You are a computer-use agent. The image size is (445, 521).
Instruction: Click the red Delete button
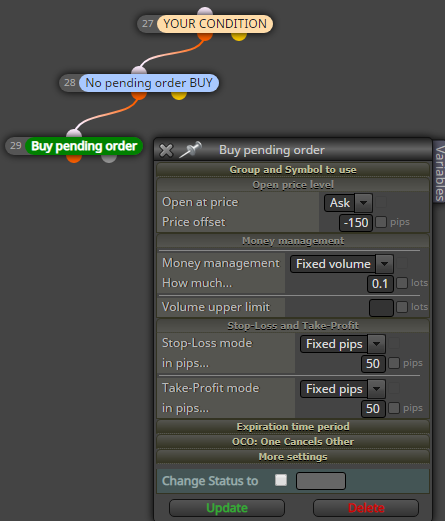click(x=366, y=508)
